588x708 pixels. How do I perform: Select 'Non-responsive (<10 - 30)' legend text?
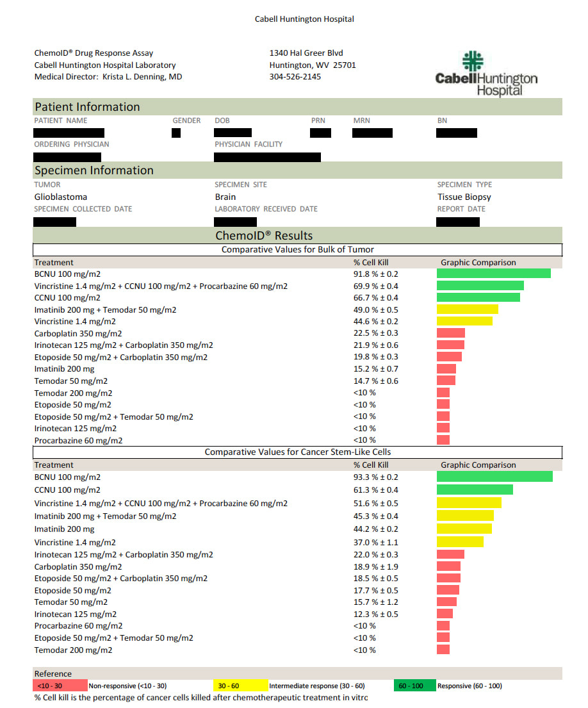127,686
